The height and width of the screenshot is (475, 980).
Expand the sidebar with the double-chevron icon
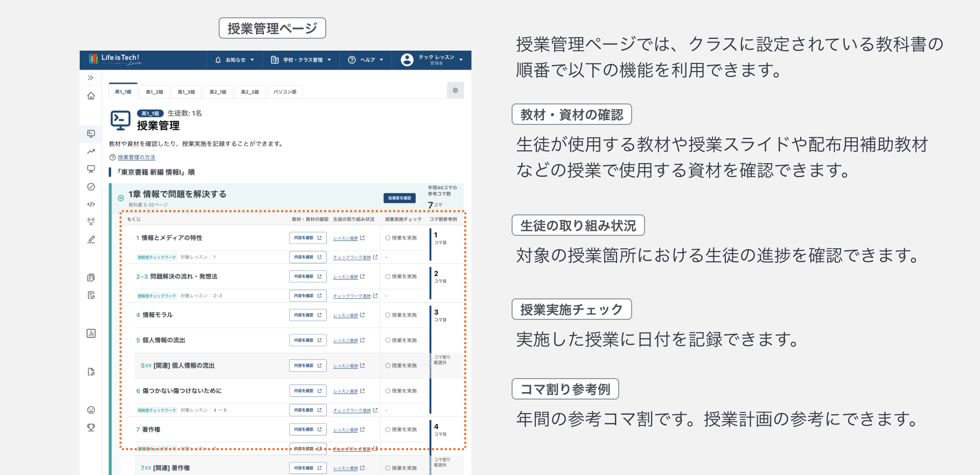click(90, 78)
